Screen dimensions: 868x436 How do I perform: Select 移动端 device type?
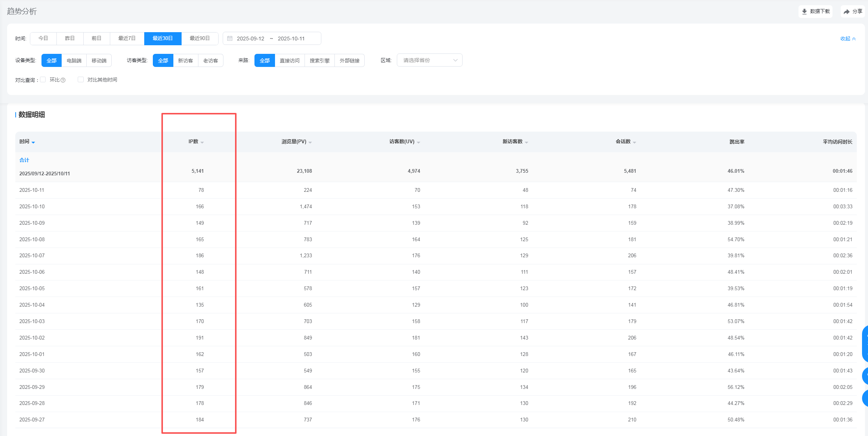(x=99, y=61)
